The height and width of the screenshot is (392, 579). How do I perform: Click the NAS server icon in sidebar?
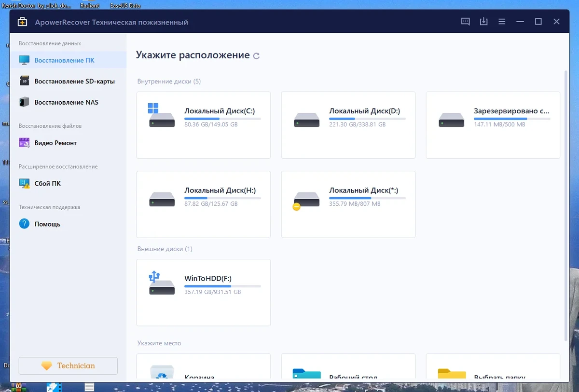pos(24,102)
